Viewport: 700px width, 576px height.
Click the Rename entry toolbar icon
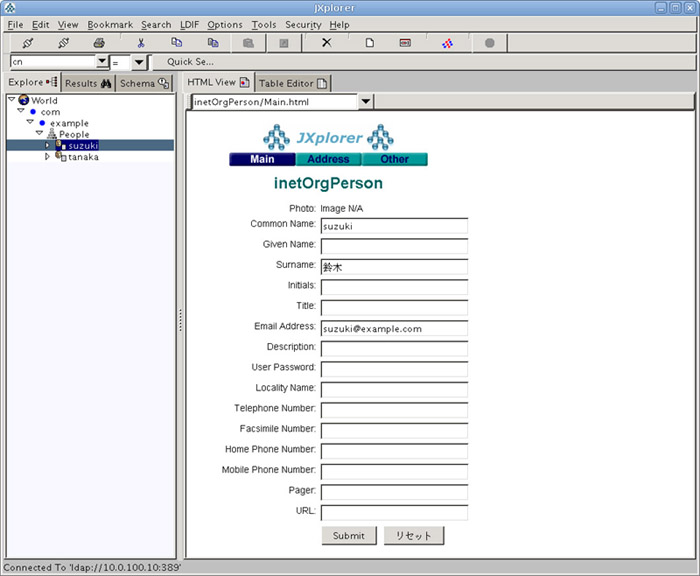pos(405,43)
